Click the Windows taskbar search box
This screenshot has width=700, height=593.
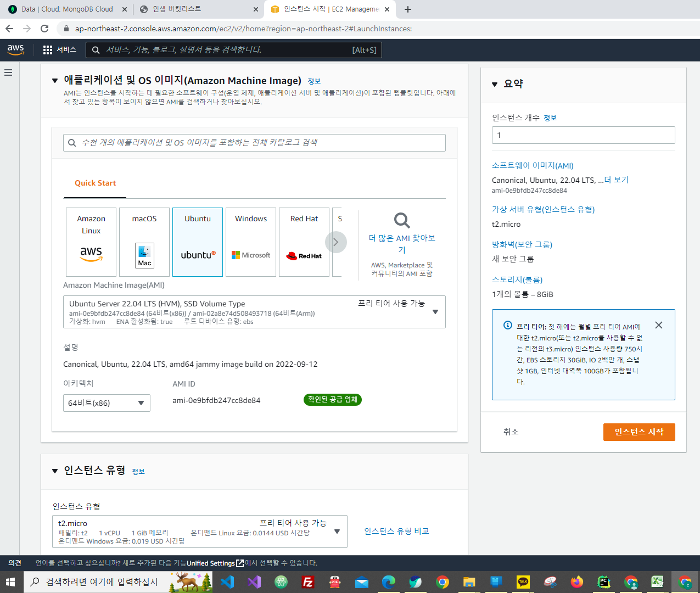tap(118, 582)
